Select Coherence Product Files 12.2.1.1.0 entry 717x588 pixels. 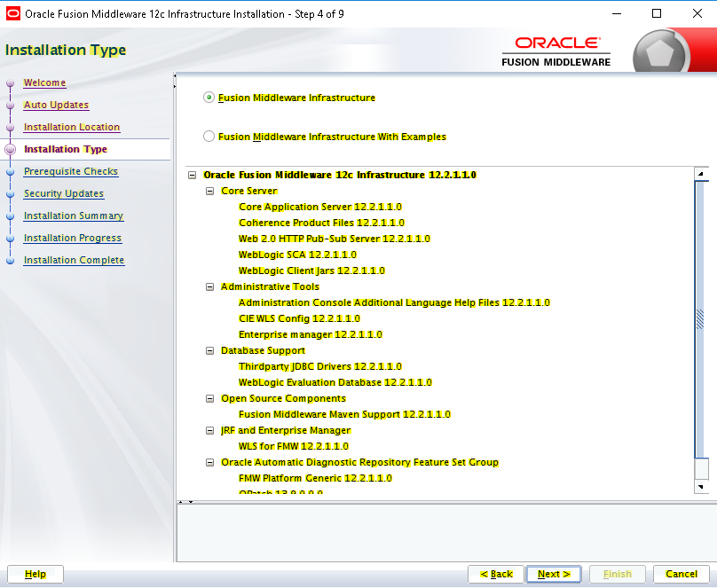click(x=321, y=223)
